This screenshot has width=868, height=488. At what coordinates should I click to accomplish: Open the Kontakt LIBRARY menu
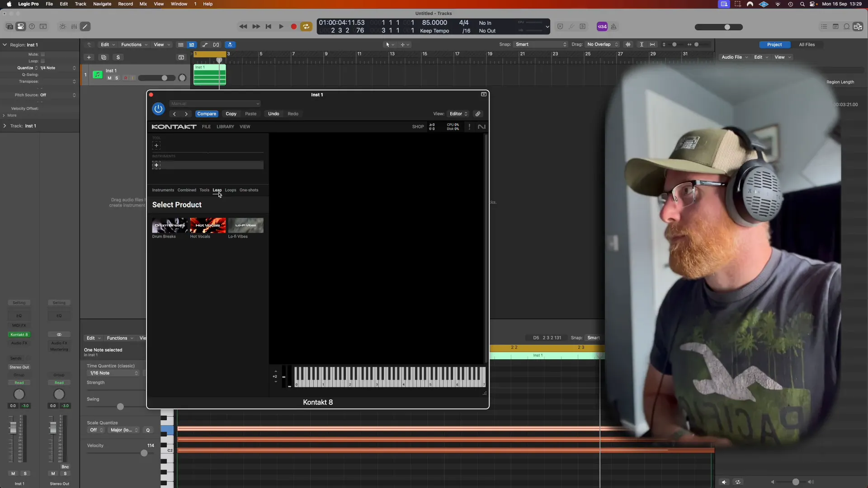225,127
